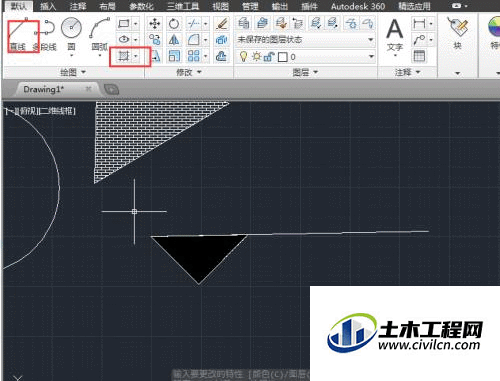This screenshot has height=381, width=500.
Task: Select the Copy tool
Action: (155, 40)
